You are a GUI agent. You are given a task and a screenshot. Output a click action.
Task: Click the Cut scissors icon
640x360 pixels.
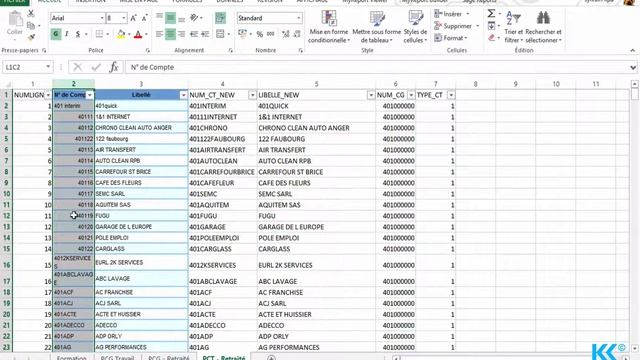31,14
